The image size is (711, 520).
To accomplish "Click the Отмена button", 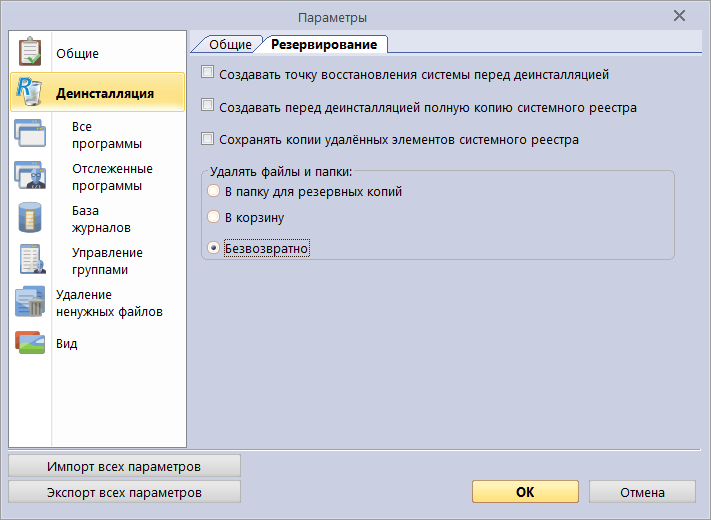I will pyautogui.click(x=641, y=492).
